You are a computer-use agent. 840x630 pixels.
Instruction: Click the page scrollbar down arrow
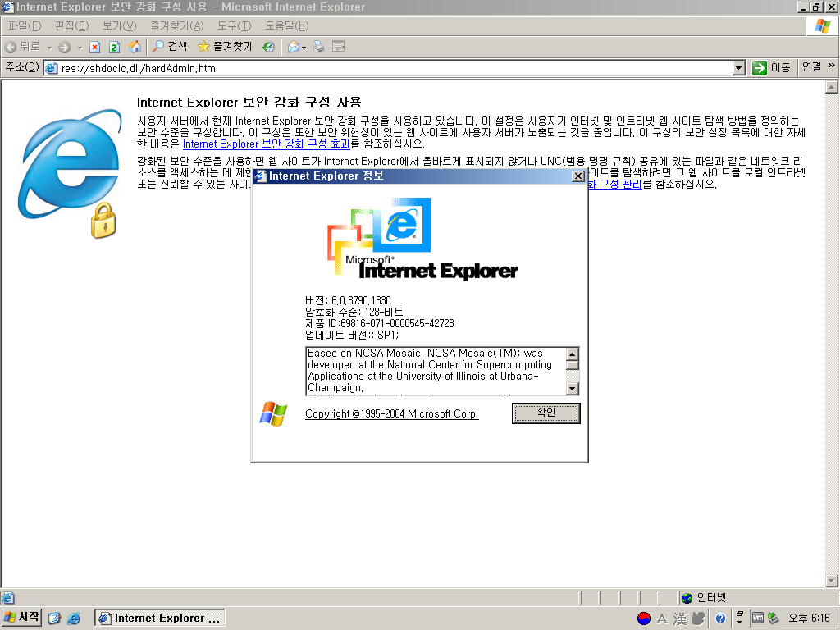click(x=832, y=580)
